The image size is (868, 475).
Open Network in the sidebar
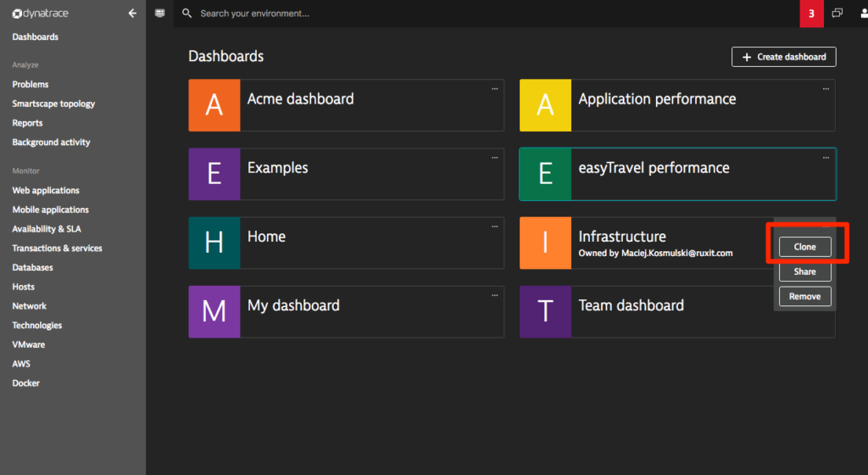[30, 305]
